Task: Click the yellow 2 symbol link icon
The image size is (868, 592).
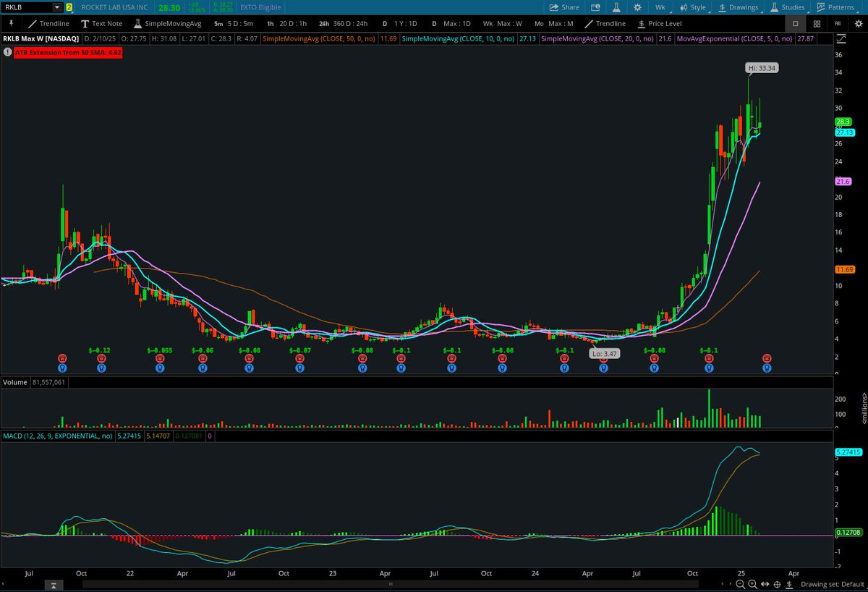Action: coord(69,7)
